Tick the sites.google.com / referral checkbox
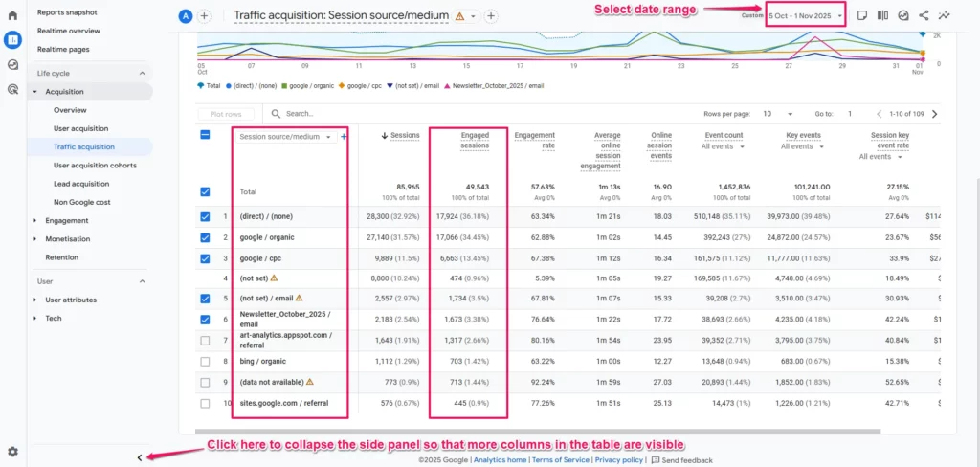 coord(205,403)
